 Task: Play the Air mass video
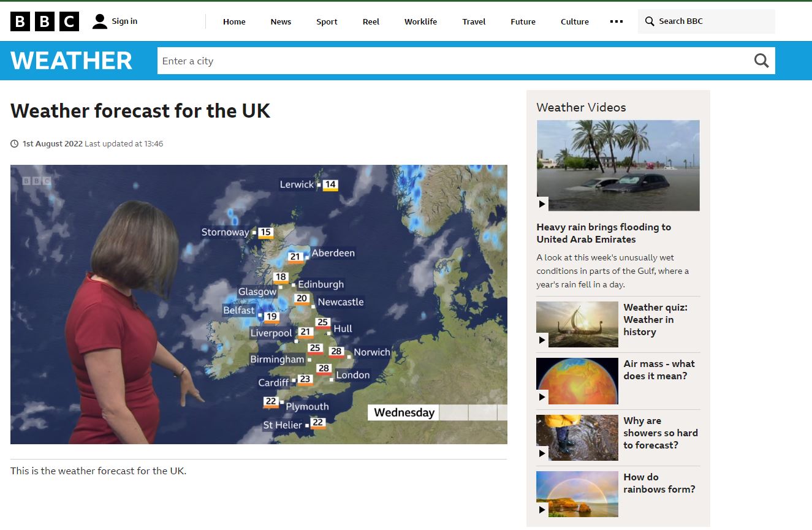[577, 381]
